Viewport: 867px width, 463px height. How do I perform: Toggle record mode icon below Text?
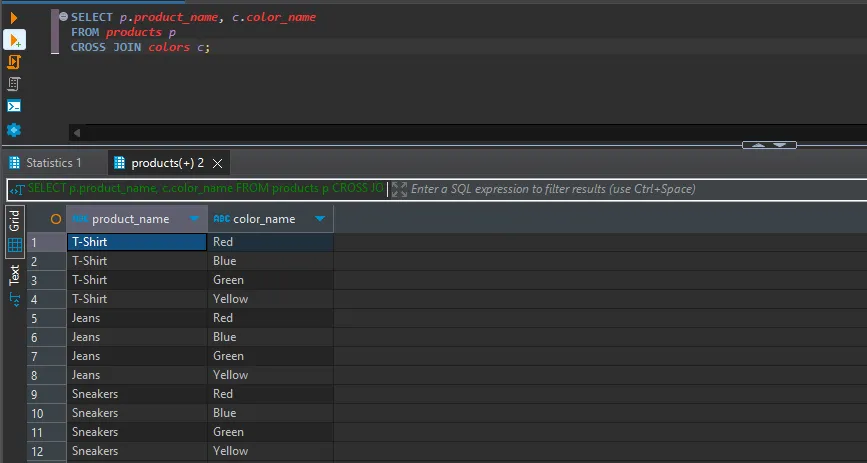(x=15, y=300)
